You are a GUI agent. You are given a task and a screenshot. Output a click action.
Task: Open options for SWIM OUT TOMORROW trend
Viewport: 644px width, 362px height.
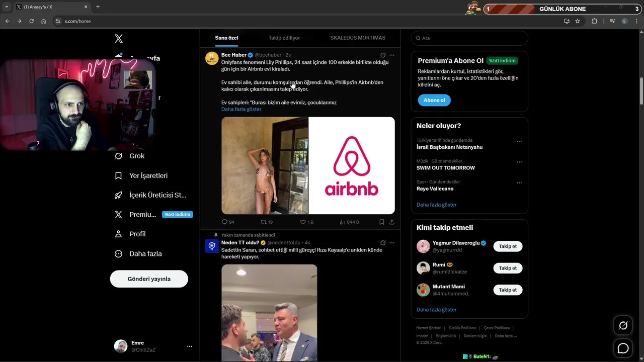(x=519, y=162)
